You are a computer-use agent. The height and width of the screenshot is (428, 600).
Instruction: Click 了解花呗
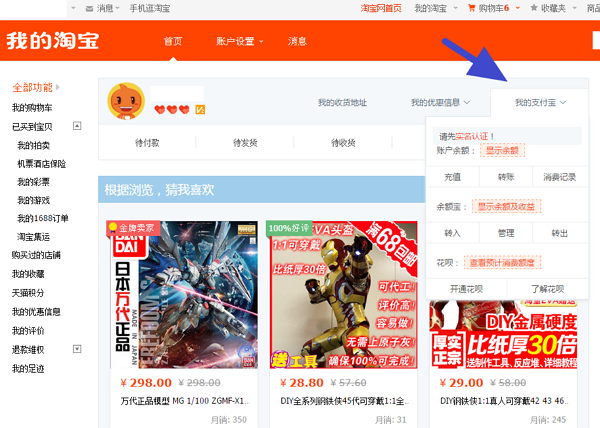click(548, 289)
